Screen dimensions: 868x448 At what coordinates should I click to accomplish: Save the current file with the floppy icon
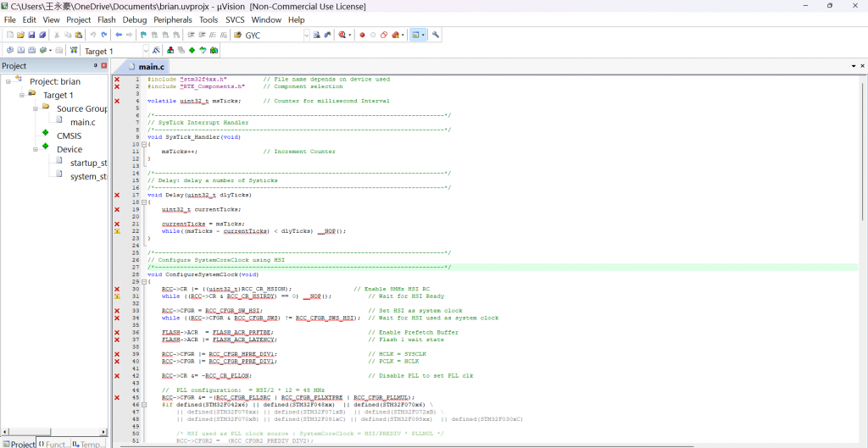click(x=31, y=35)
